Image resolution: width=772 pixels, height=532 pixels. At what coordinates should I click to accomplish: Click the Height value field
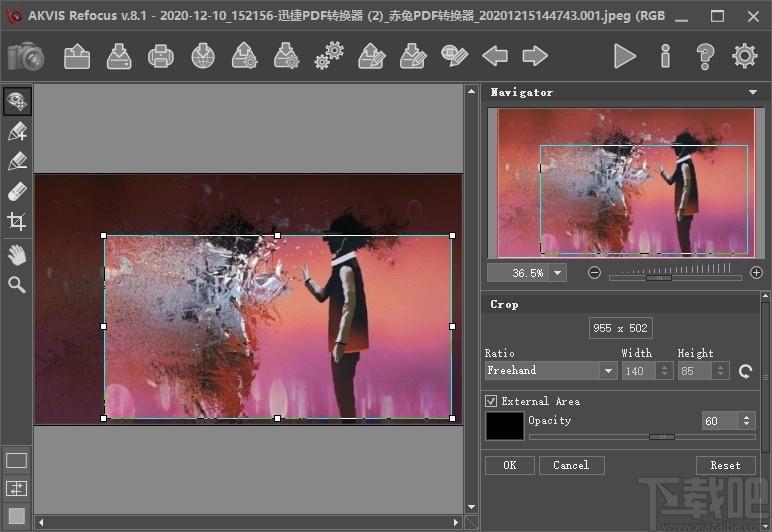coord(695,371)
